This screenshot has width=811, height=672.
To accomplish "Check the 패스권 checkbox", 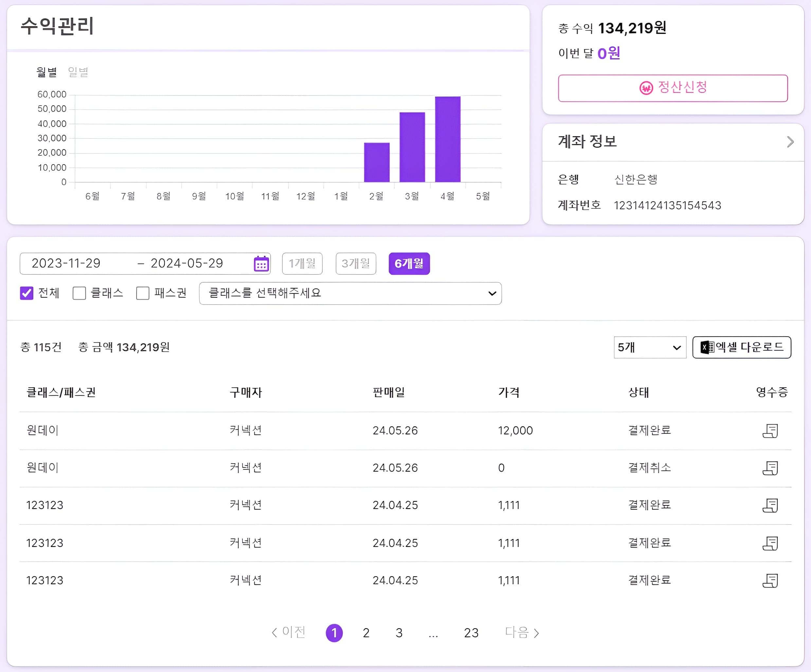I will (x=142, y=293).
